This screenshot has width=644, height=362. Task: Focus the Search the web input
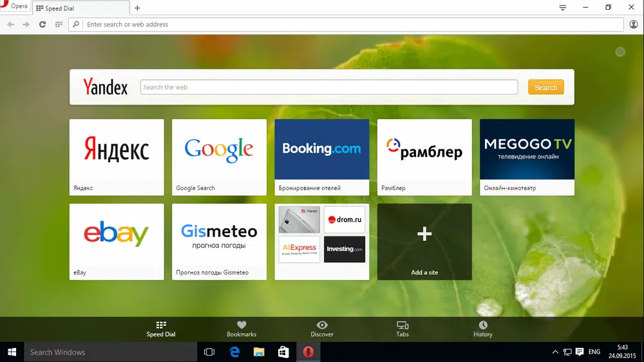(x=329, y=87)
